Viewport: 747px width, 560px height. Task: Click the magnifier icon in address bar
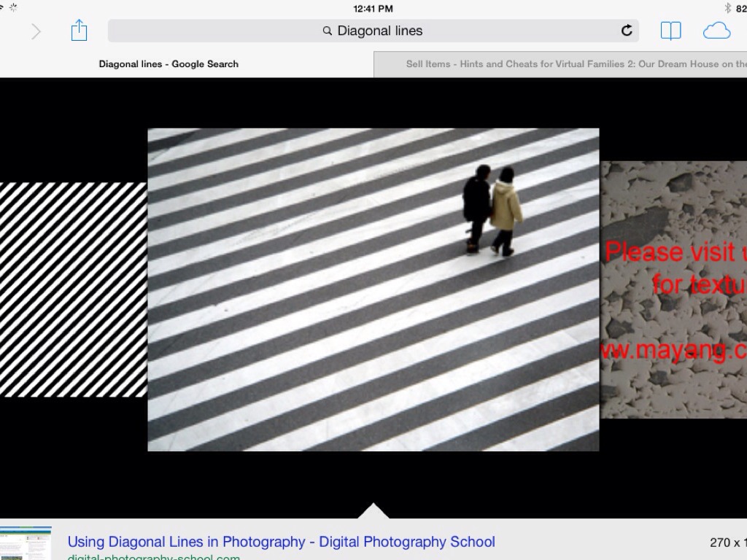coord(328,31)
